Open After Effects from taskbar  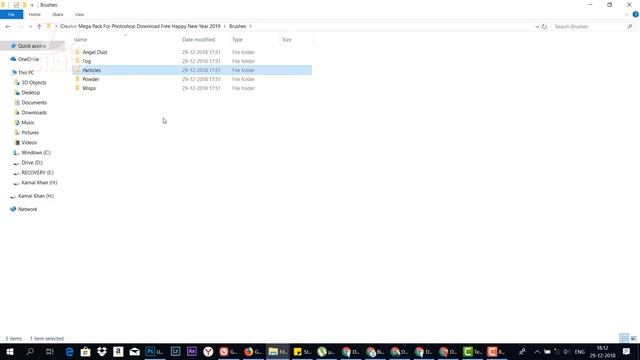[x=191, y=351]
